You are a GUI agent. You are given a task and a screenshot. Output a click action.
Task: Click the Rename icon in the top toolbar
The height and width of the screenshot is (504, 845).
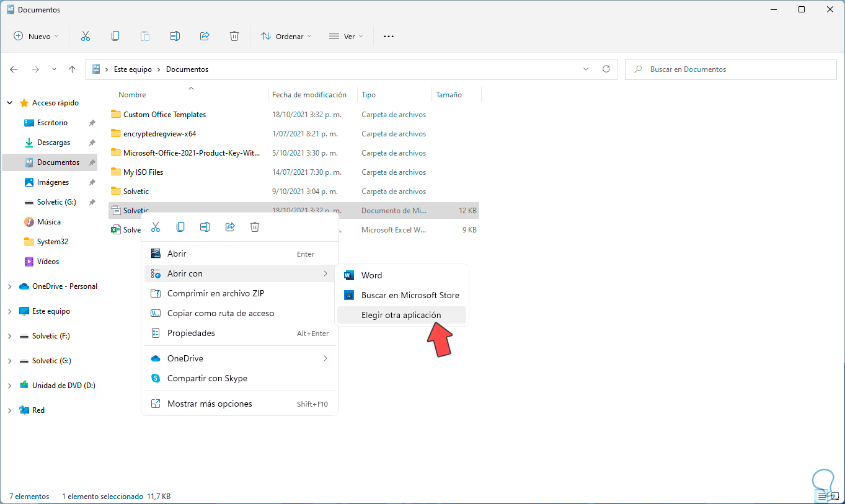click(175, 36)
